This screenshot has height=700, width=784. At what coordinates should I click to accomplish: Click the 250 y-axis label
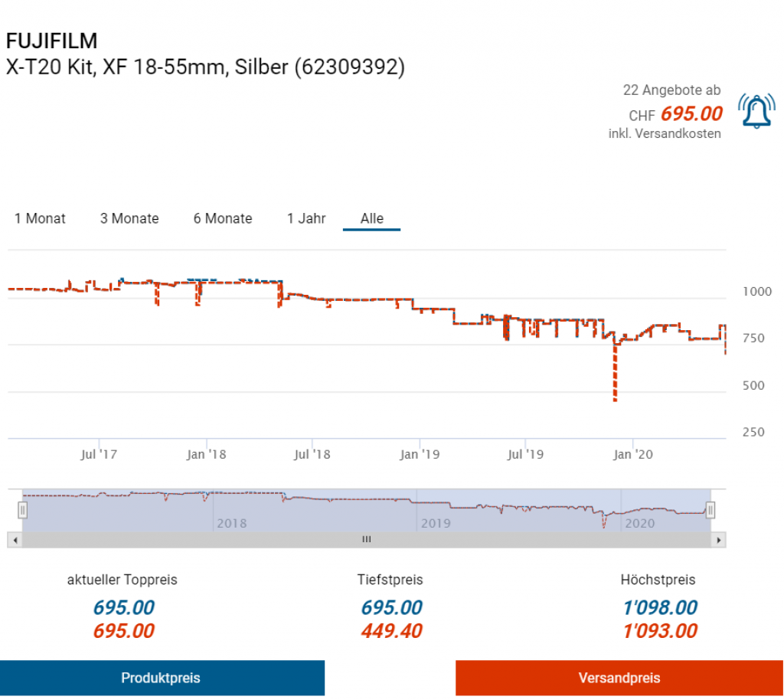(753, 432)
